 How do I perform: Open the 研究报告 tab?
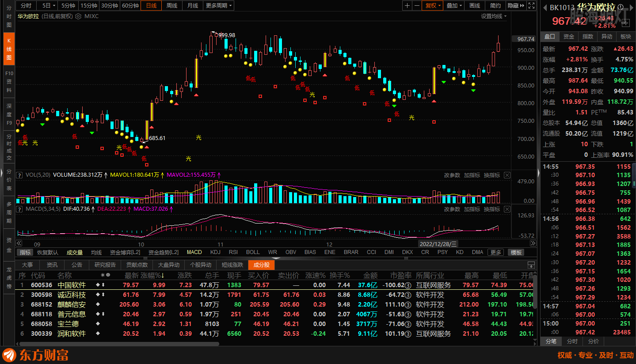coord(105,265)
